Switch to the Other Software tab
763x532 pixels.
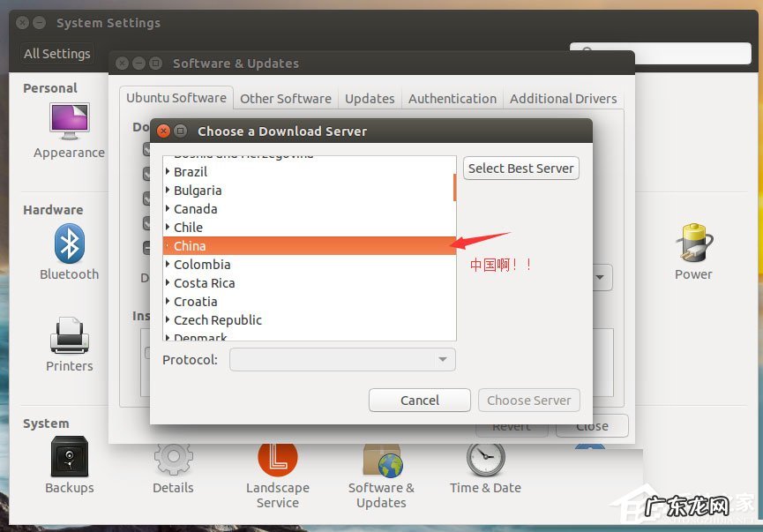pos(285,98)
